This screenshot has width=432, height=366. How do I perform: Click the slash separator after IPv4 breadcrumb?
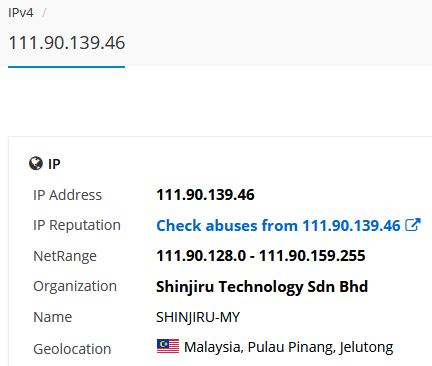pos(44,13)
